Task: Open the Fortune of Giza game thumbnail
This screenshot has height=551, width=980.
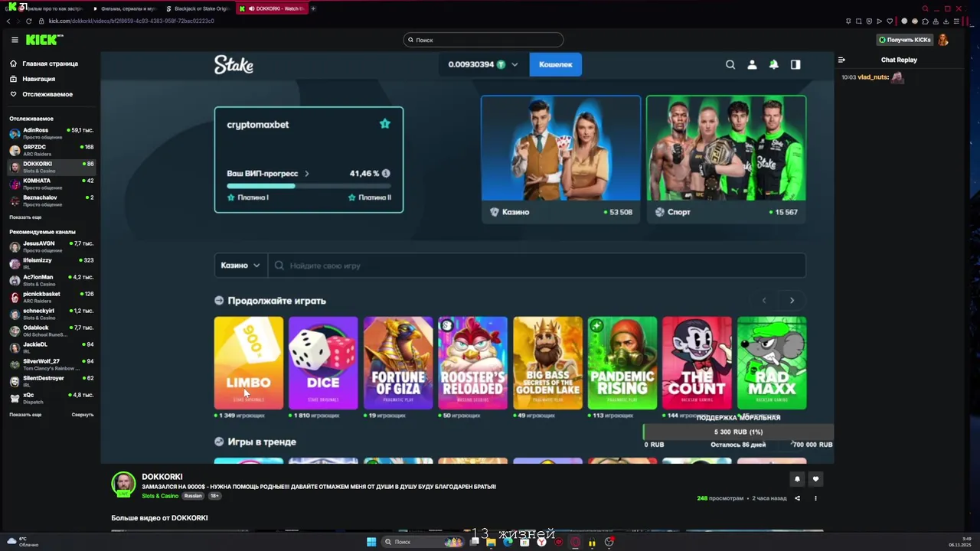Action: [398, 363]
